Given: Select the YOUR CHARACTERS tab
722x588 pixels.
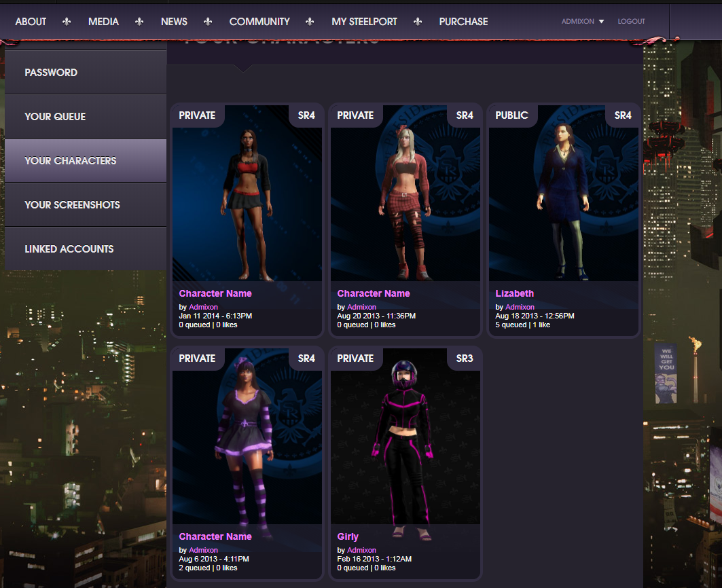Looking at the screenshot, I should click(x=86, y=161).
